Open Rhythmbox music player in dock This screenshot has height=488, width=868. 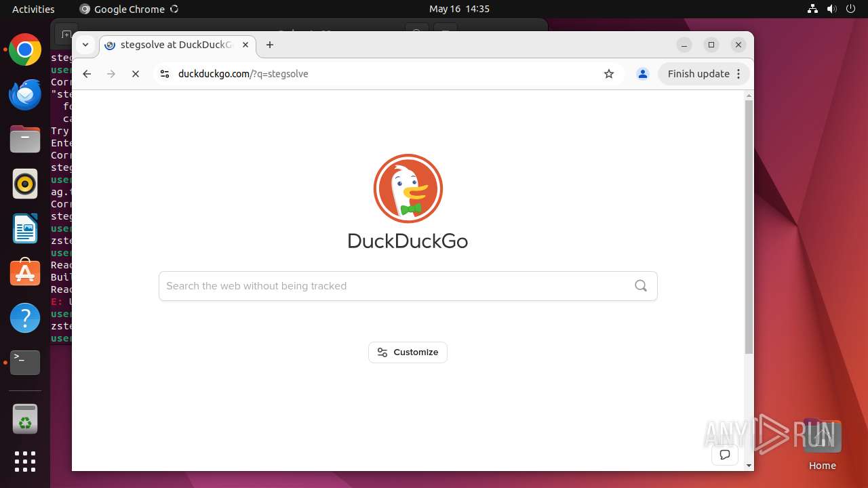point(25,184)
